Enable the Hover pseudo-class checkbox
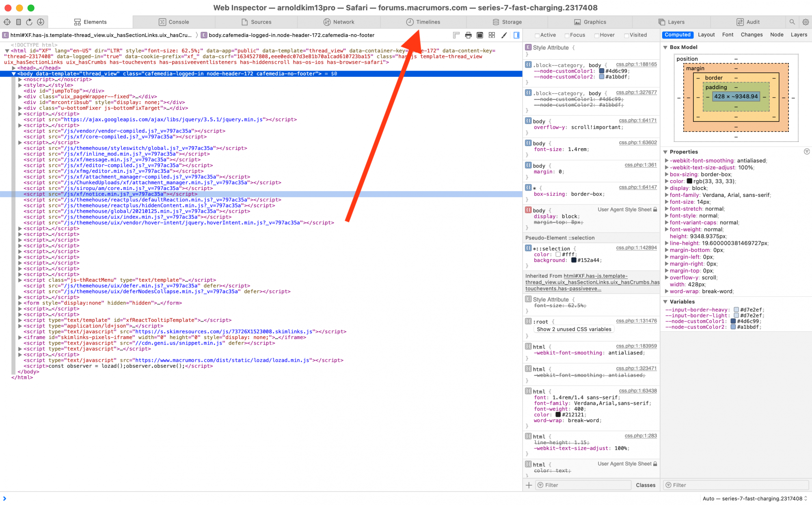 [597, 35]
